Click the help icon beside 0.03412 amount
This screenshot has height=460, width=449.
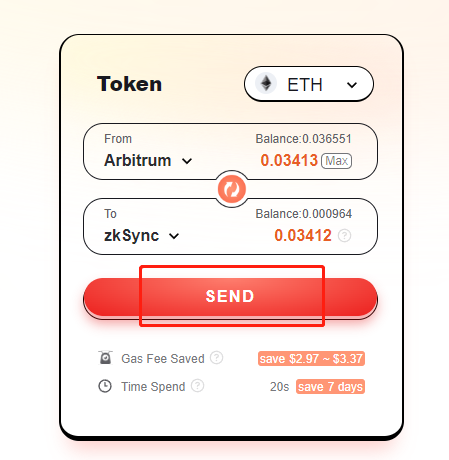coord(344,236)
